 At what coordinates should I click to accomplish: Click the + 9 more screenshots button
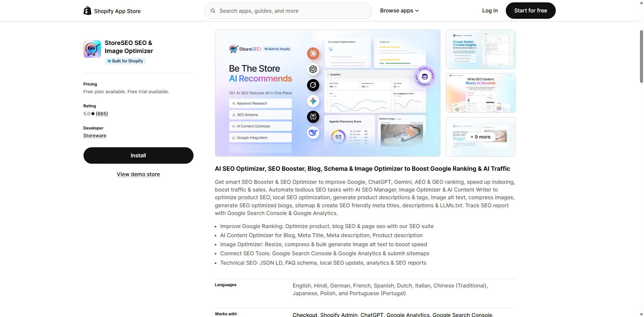click(481, 137)
